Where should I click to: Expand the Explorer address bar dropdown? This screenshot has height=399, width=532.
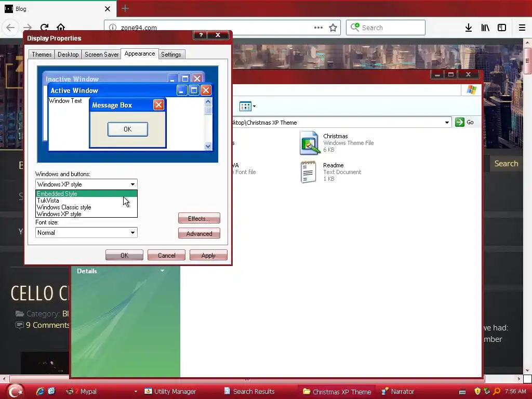[x=447, y=123]
